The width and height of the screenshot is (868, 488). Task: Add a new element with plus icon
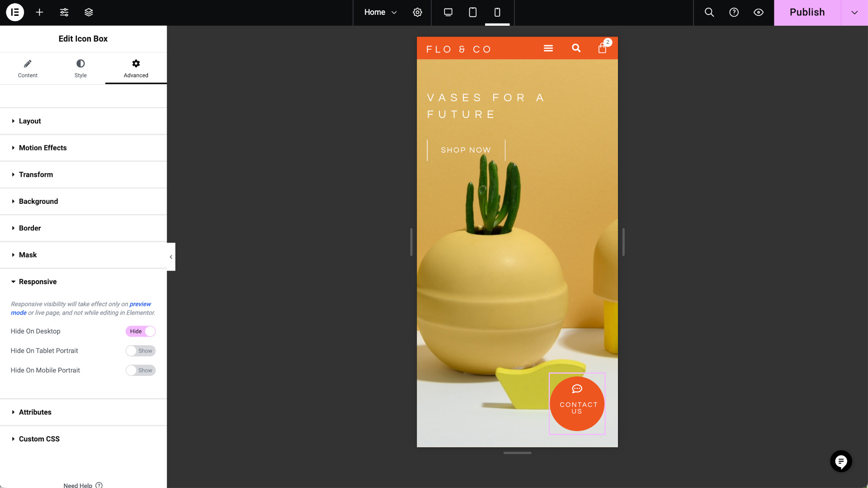pos(39,12)
